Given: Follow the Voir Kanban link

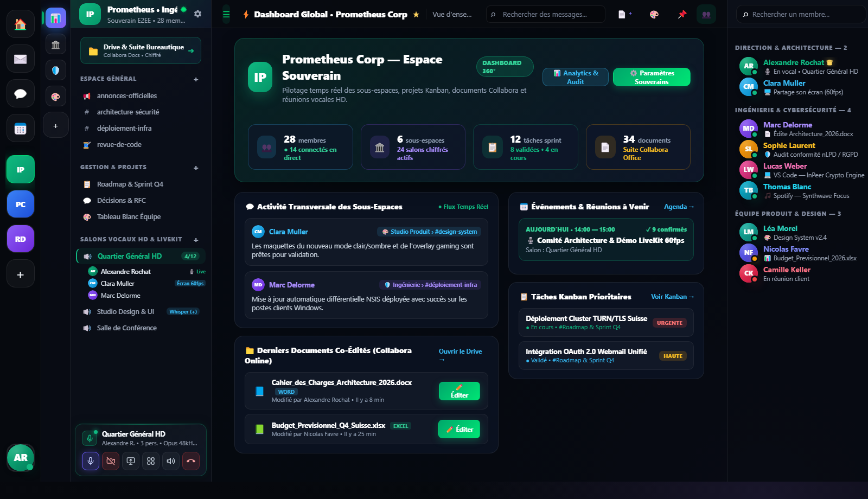Looking at the screenshot, I should click(672, 297).
